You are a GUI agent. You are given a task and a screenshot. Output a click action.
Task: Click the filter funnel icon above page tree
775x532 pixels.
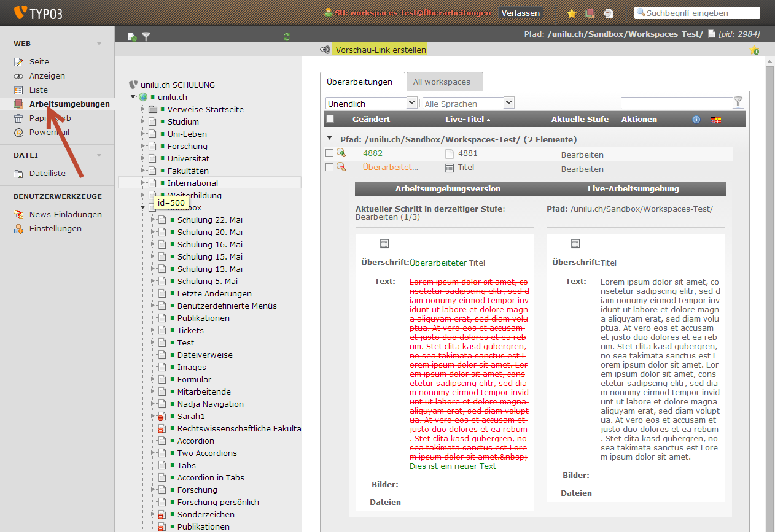point(146,37)
